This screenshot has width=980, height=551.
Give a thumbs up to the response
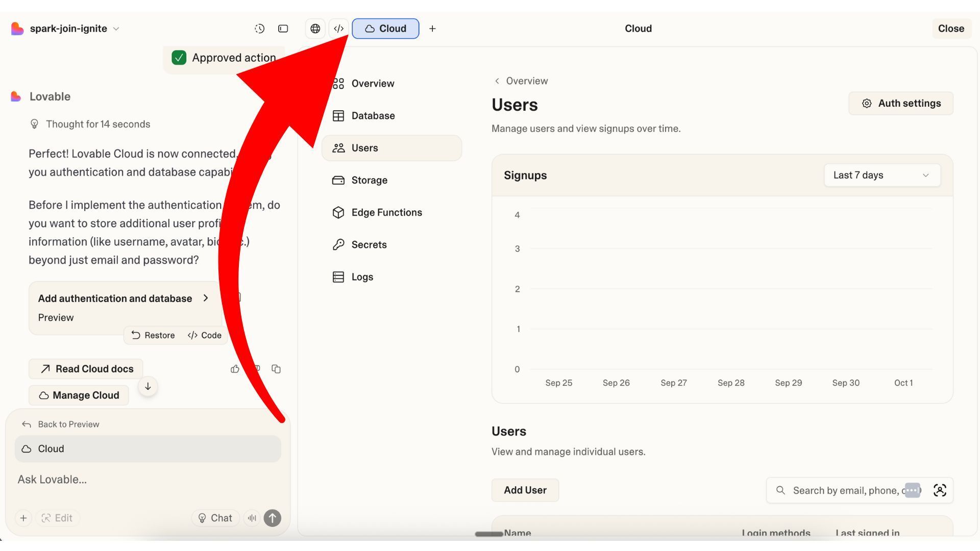235,369
